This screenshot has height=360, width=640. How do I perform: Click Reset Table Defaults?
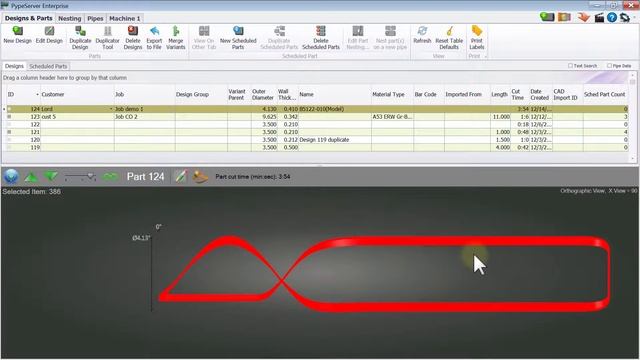point(449,38)
